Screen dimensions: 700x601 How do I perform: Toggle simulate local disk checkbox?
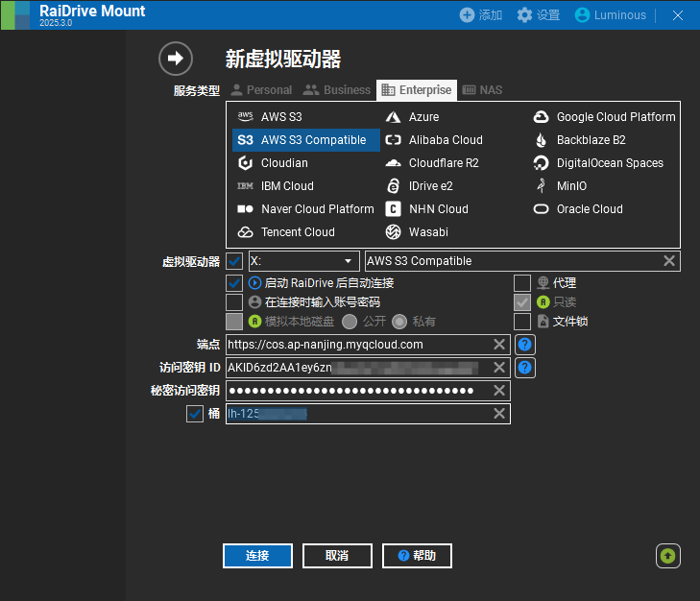(x=234, y=322)
